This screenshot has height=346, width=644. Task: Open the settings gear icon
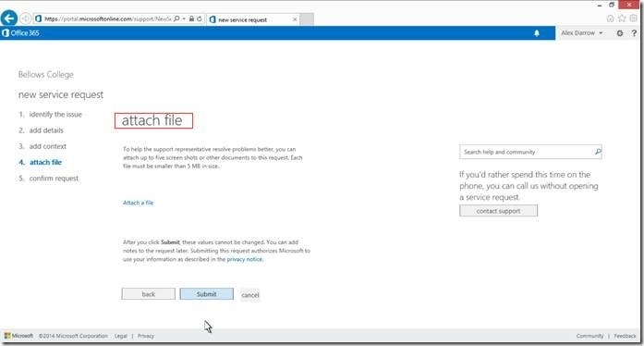pyautogui.click(x=619, y=33)
